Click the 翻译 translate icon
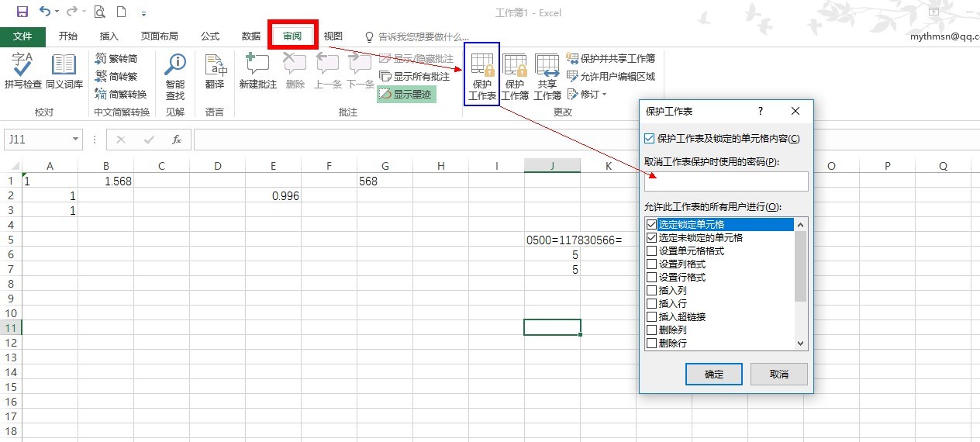Image resolution: width=980 pixels, height=442 pixels. click(x=215, y=71)
